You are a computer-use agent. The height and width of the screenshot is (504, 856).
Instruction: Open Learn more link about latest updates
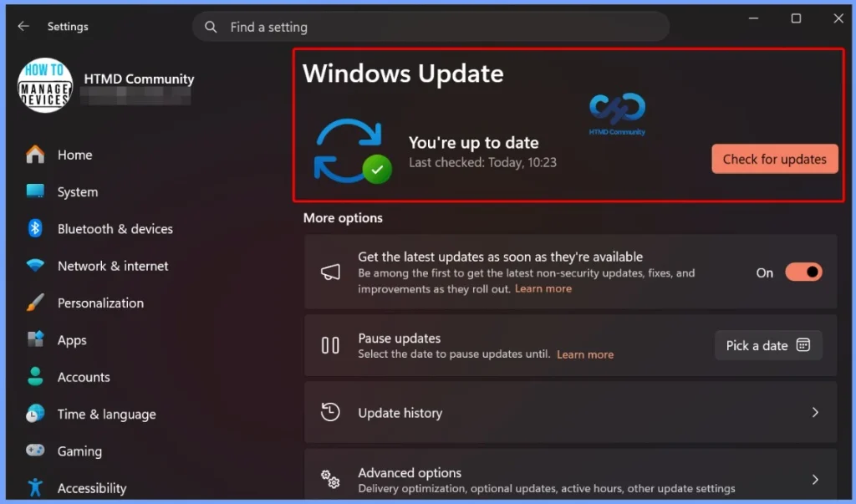[x=543, y=289]
